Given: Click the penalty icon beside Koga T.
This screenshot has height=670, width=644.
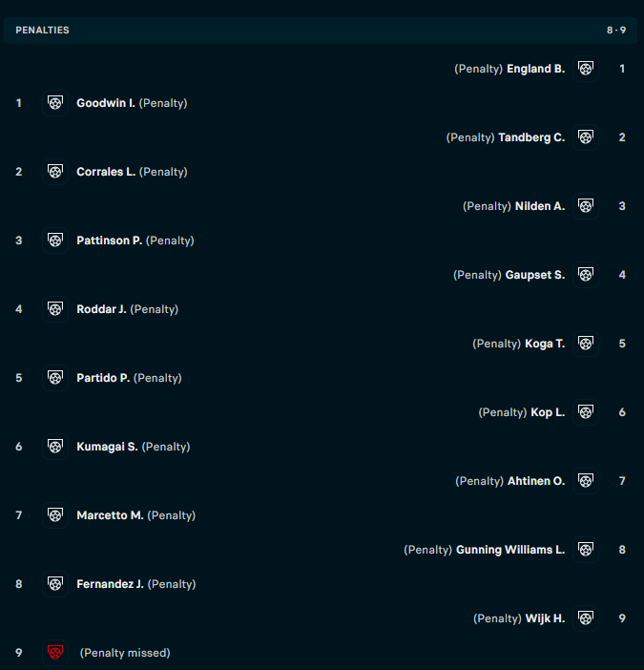Looking at the screenshot, I should pos(586,344).
